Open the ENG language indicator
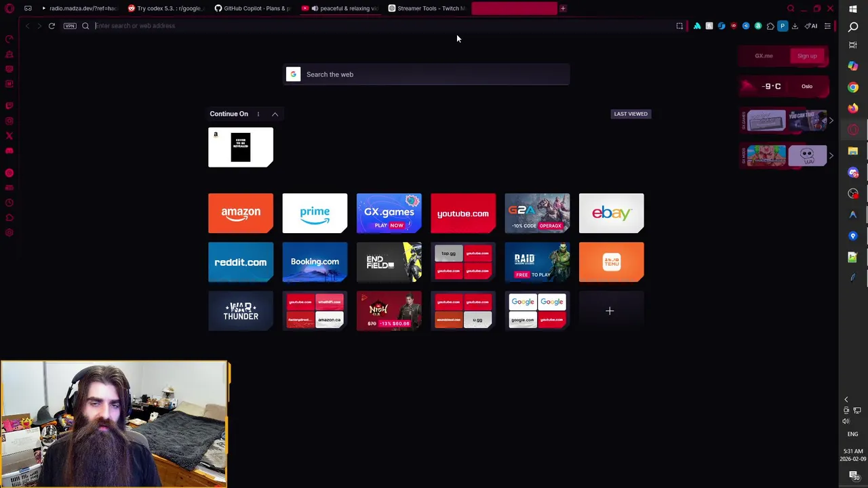 853,434
